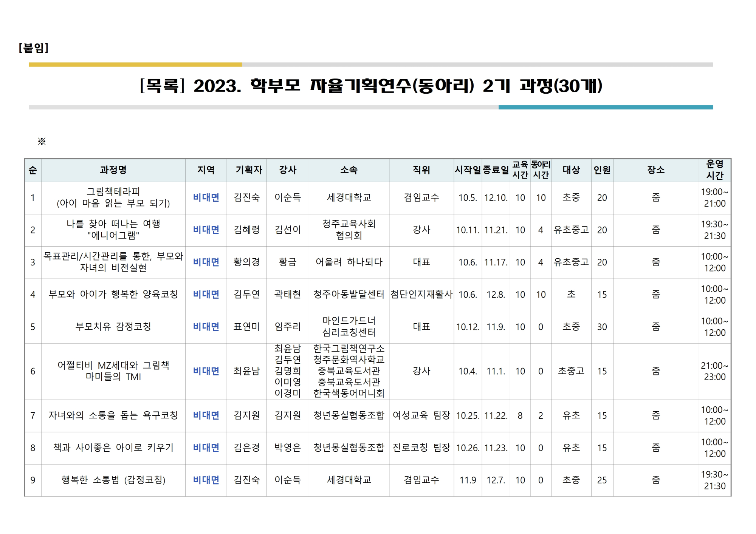
Task: Select position '진로코칭 팀장'
Action: coord(421,448)
